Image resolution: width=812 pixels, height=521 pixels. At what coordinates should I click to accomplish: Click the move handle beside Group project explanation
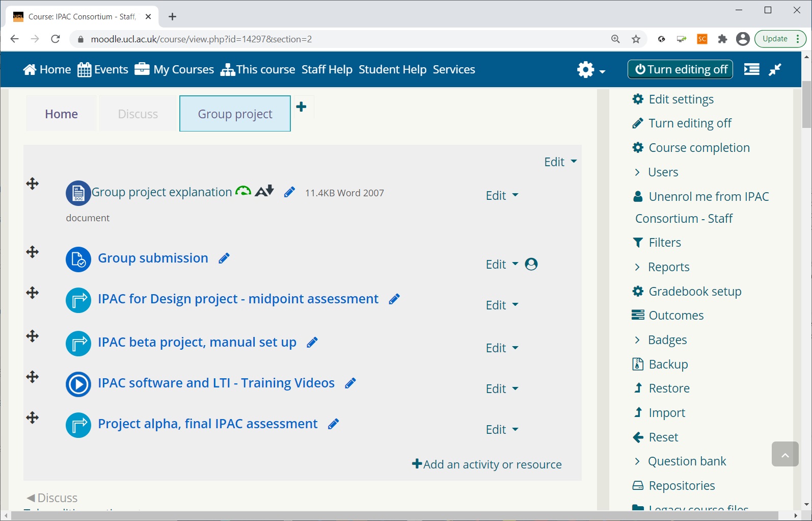click(33, 184)
